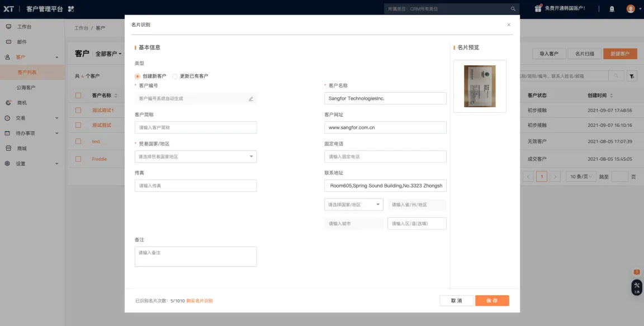Click the 成交客户 status cell
The height and width of the screenshot is (326, 644).
coord(537,159)
